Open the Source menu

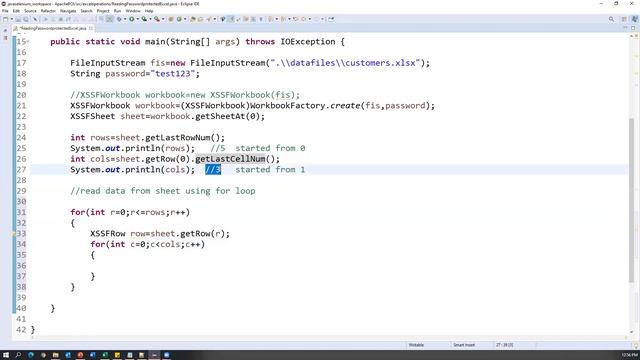pos(30,11)
